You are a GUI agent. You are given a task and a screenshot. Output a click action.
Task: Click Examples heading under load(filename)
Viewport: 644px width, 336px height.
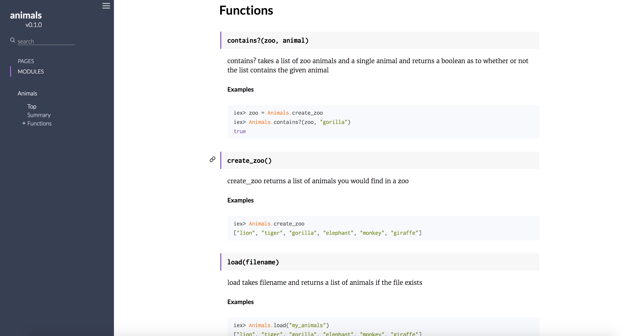click(240, 302)
